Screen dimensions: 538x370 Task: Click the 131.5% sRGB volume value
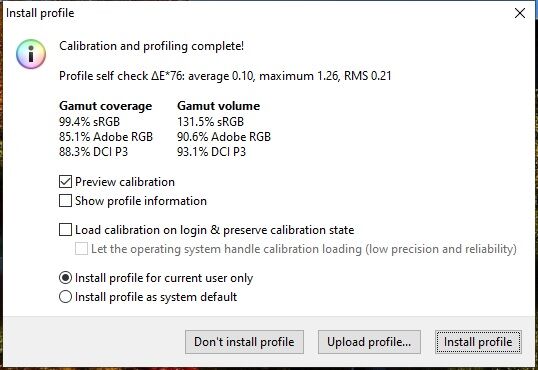(210, 122)
